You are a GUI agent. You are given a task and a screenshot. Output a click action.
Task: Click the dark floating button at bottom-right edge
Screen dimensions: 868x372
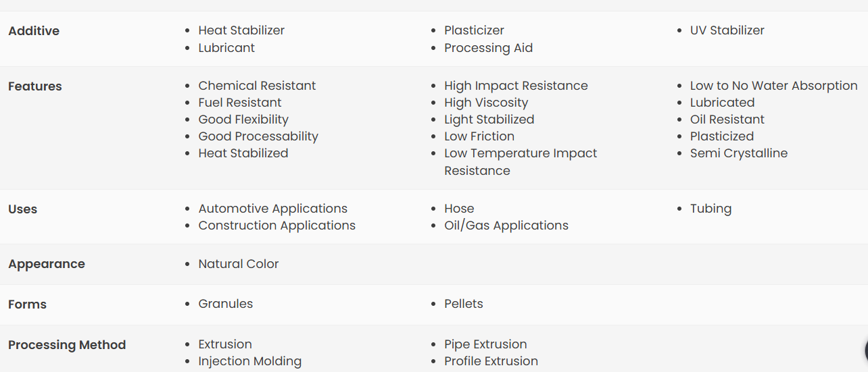coord(865,350)
